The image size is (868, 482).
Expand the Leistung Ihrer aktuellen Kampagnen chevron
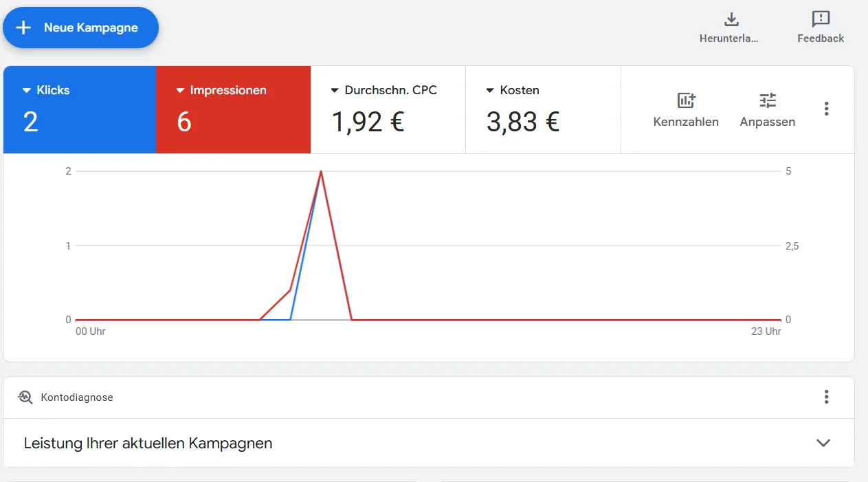pyautogui.click(x=823, y=443)
